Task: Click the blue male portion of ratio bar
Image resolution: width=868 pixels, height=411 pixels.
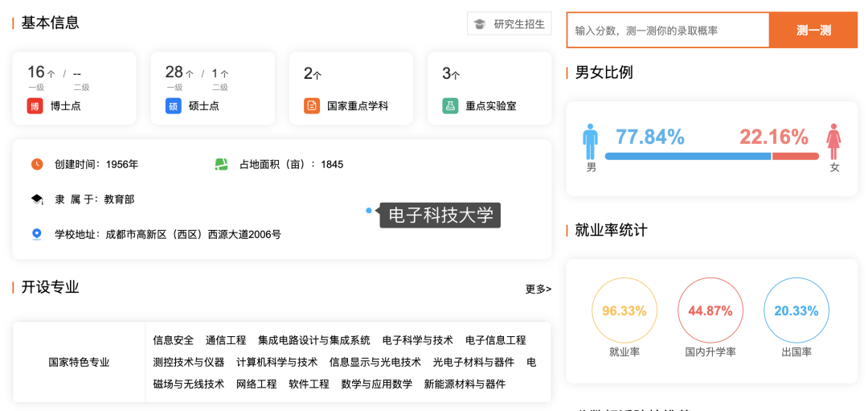Action: (688, 156)
